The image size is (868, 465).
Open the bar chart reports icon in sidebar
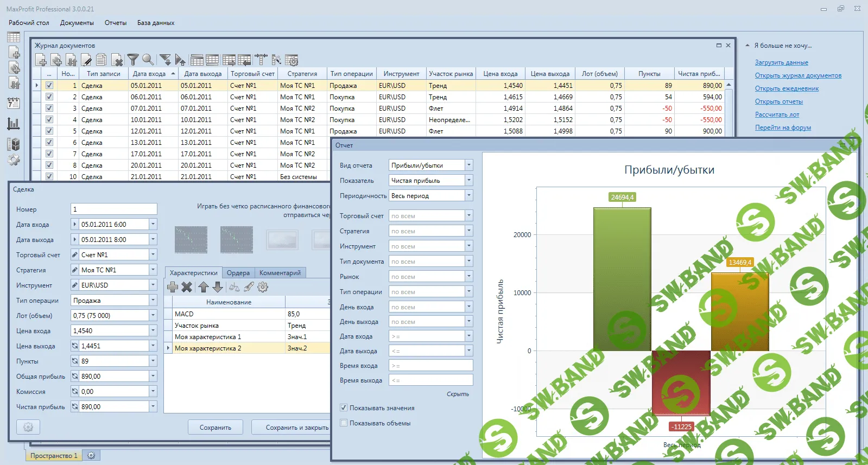(14, 124)
